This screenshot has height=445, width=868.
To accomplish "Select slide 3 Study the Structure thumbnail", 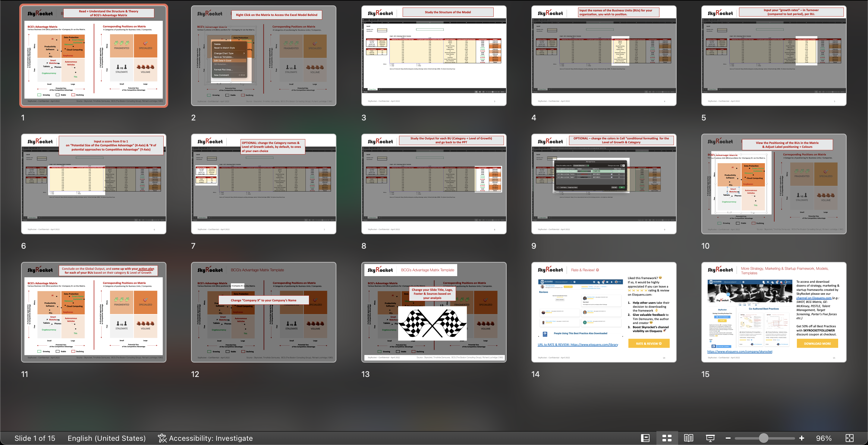I will pos(434,55).
